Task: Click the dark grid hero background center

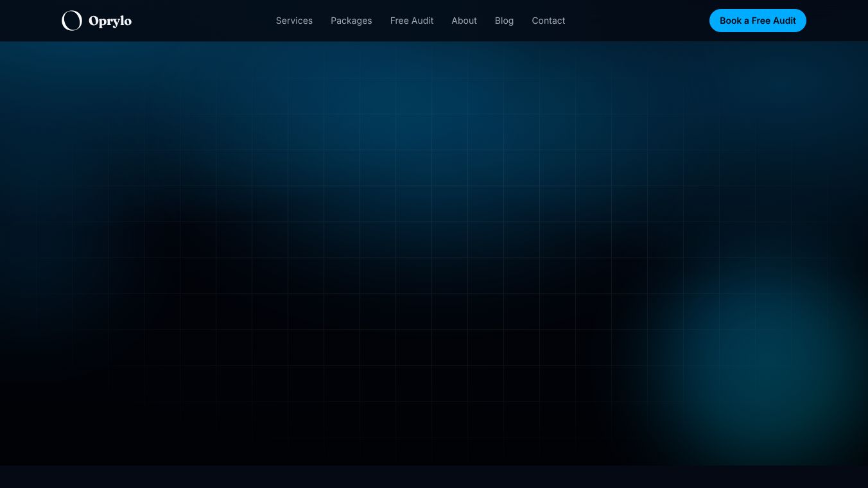Action: click(x=434, y=254)
